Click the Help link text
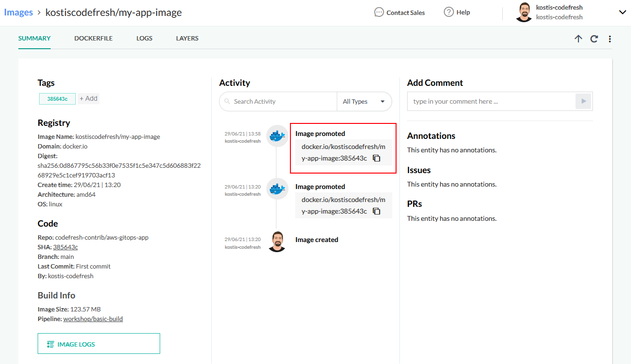Viewport: 631px width, 364px height. [x=463, y=13]
